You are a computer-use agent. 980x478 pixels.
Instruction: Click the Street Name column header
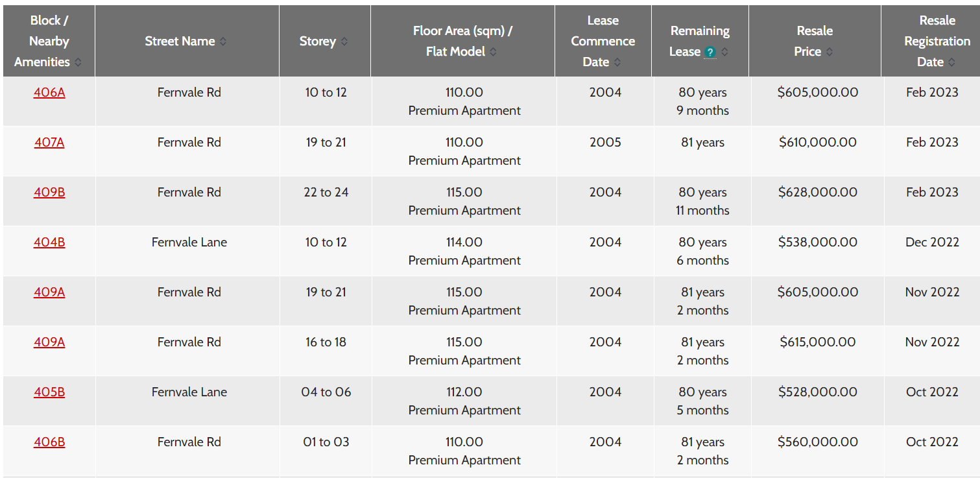pos(187,41)
